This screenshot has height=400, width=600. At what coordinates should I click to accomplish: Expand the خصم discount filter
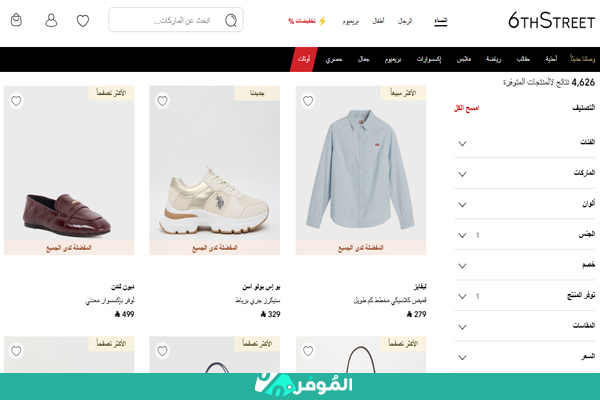coord(524,265)
